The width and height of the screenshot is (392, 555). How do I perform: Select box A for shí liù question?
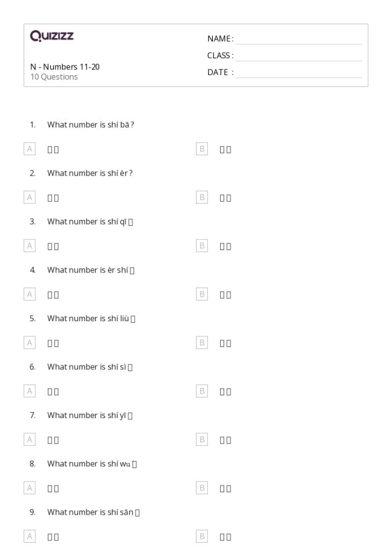(30, 343)
